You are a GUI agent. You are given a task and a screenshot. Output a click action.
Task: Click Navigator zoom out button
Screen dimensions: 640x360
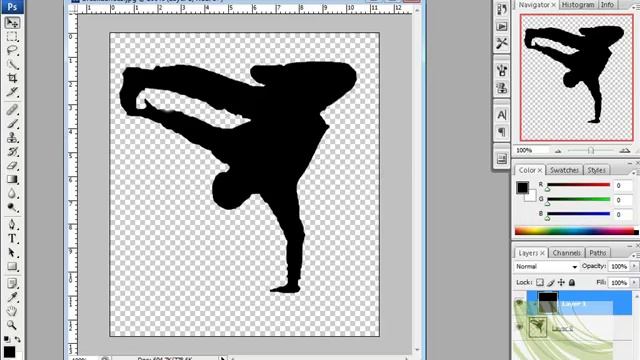click(x=558, y=151)
